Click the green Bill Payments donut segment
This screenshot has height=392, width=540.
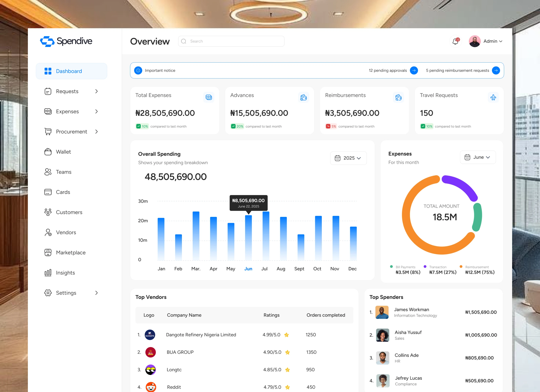[477, 217]
